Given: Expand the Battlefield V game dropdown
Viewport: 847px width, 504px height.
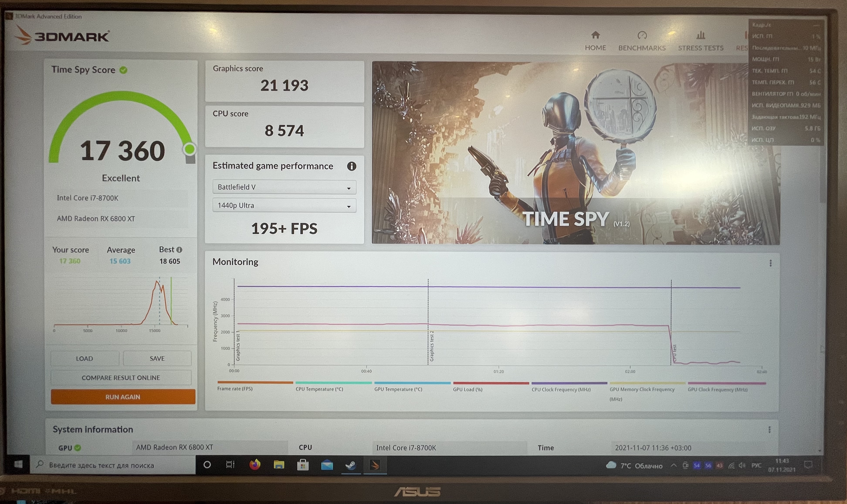Looking at the screenshot, I should click(284, 187).
